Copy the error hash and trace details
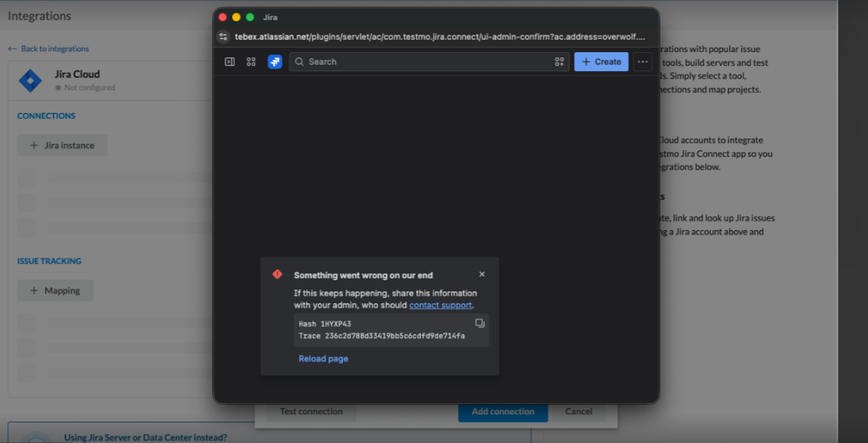 pyautogui.click(x=480, y=323)
